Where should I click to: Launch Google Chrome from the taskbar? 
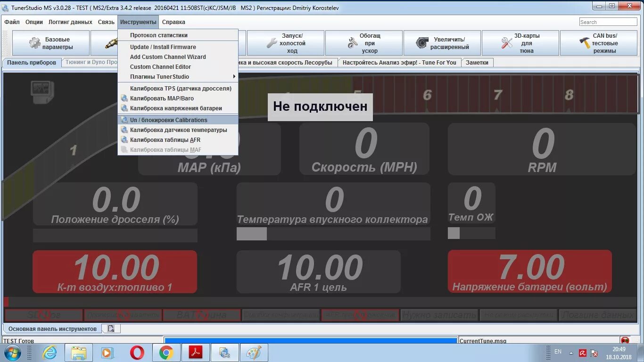coord(166,353)
